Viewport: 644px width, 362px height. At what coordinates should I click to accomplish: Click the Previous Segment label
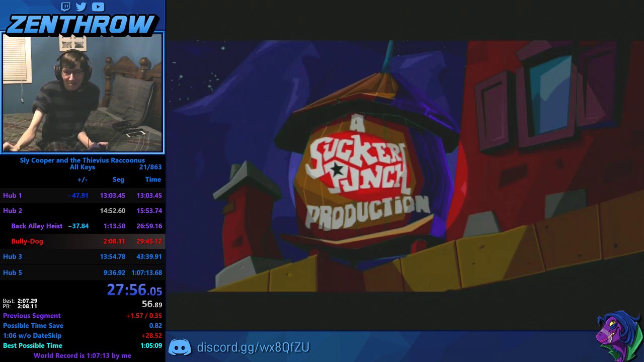(x=32, y=316)
